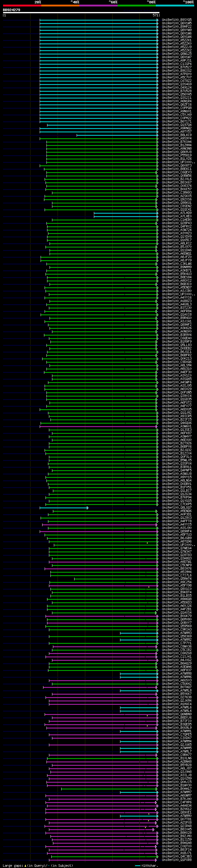This screenshot has height=868, width=197.
Task: Click the short cyan bar for UniRef100_A7LHD9
Action: click(x=126, y=213)
